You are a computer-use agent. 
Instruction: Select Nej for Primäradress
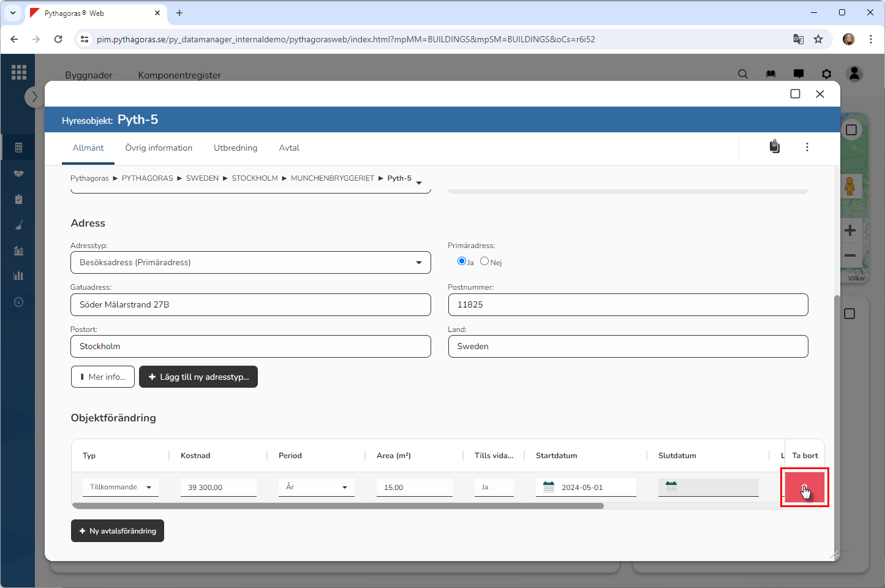[x=484, y=262]
